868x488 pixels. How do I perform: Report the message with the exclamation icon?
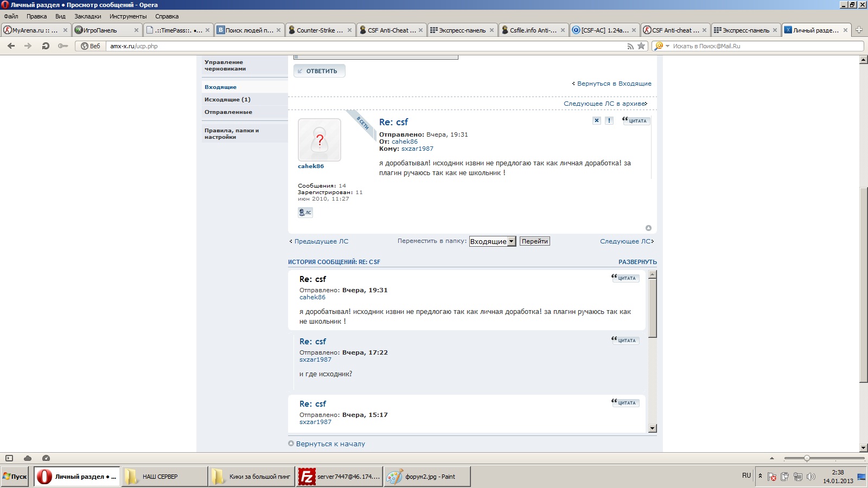(x=609, y=120)
